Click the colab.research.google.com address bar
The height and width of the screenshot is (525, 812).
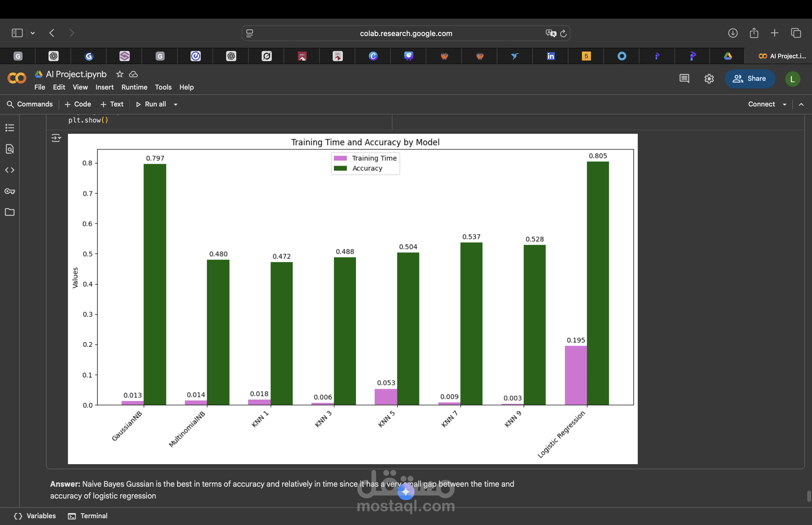(406, 34)
